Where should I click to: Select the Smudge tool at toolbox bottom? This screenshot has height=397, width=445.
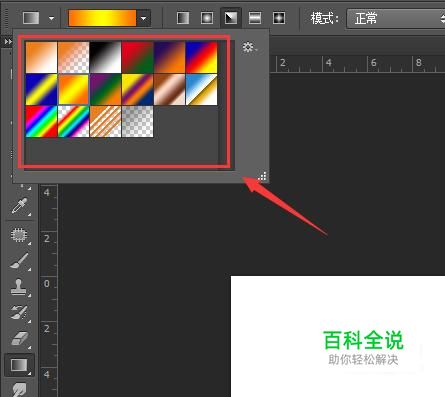[x=19, y=389]
